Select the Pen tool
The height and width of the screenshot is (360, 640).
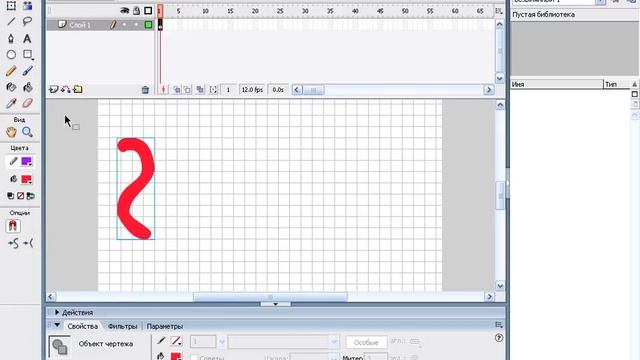(11, 38)
